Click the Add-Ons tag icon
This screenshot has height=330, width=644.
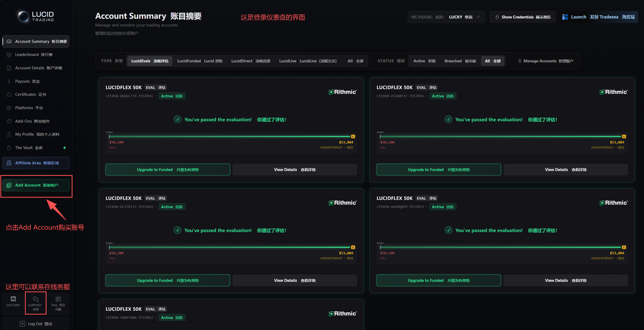[9, 121]
